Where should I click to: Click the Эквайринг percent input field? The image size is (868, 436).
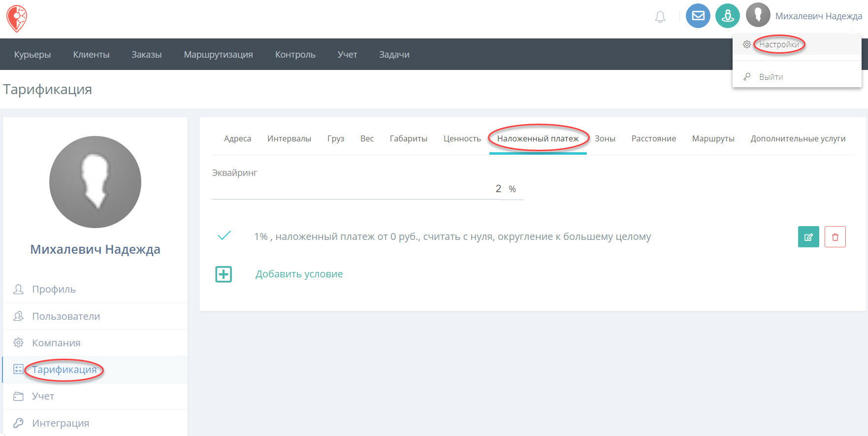[x=357, y=189]
